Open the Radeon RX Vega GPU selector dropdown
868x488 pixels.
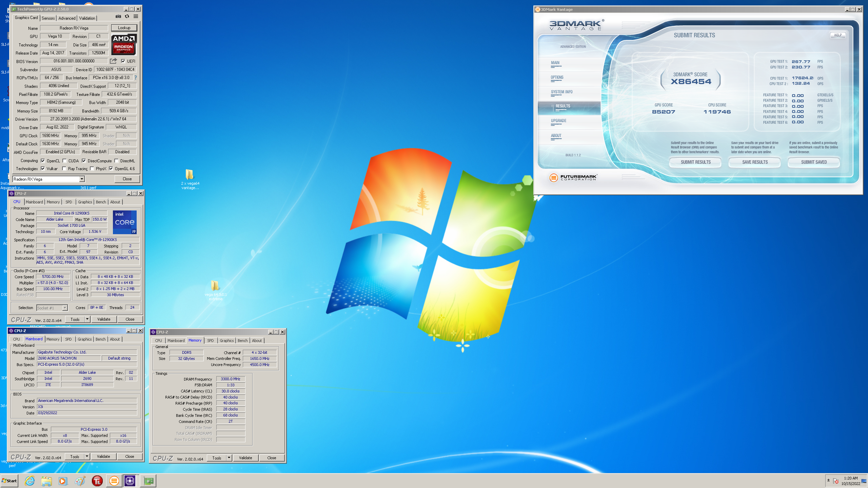pos(82,179)
